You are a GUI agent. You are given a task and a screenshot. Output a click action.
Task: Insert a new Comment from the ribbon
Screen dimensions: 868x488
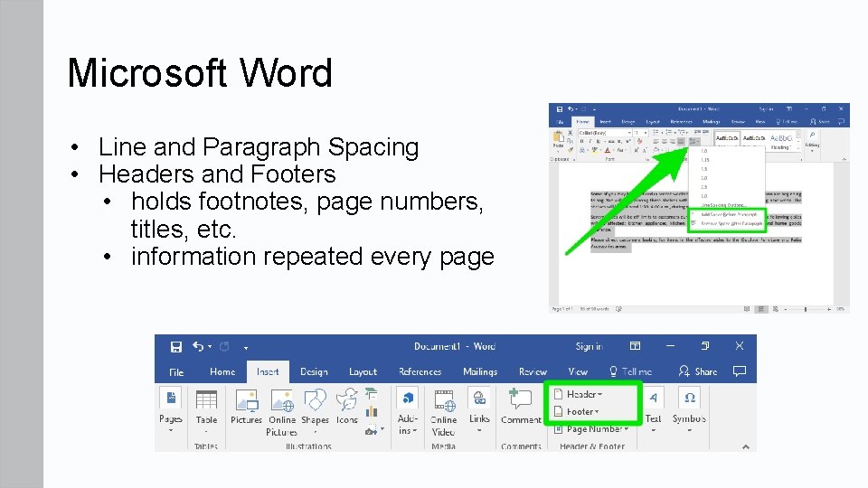point(521,407)
